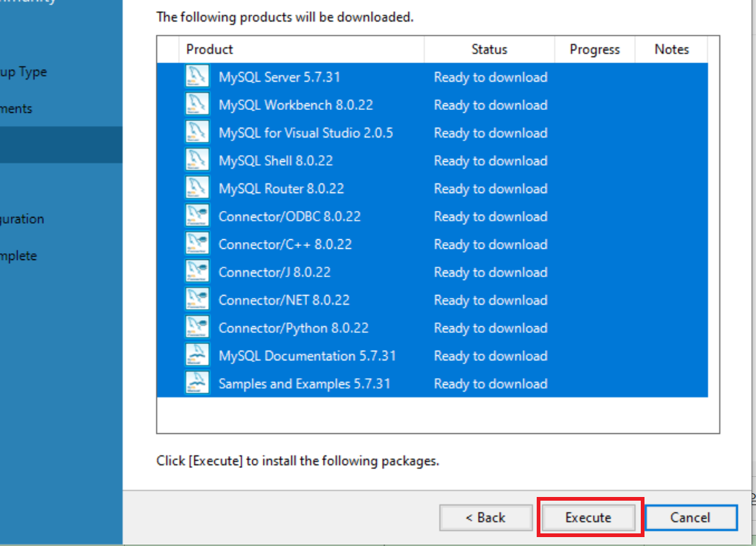Click the MySQL for Visual Studio icon
Screen dimensions: 756x546
197,132
